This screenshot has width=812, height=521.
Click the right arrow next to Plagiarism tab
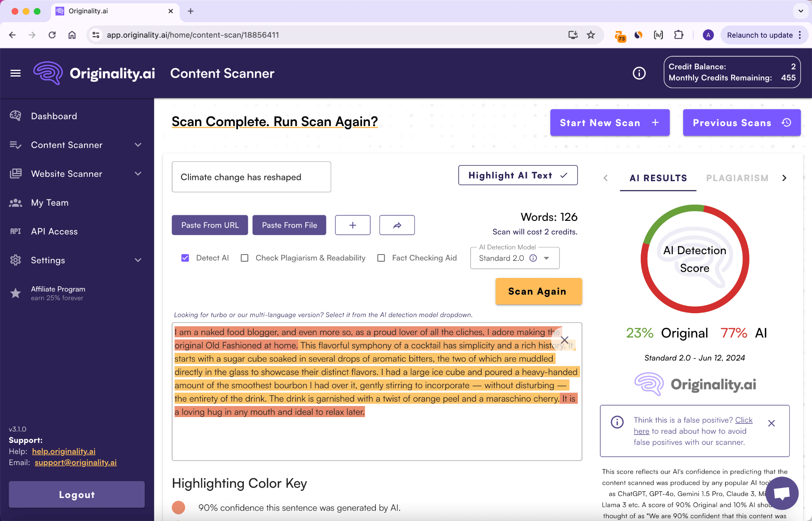(x=784, y=178)
